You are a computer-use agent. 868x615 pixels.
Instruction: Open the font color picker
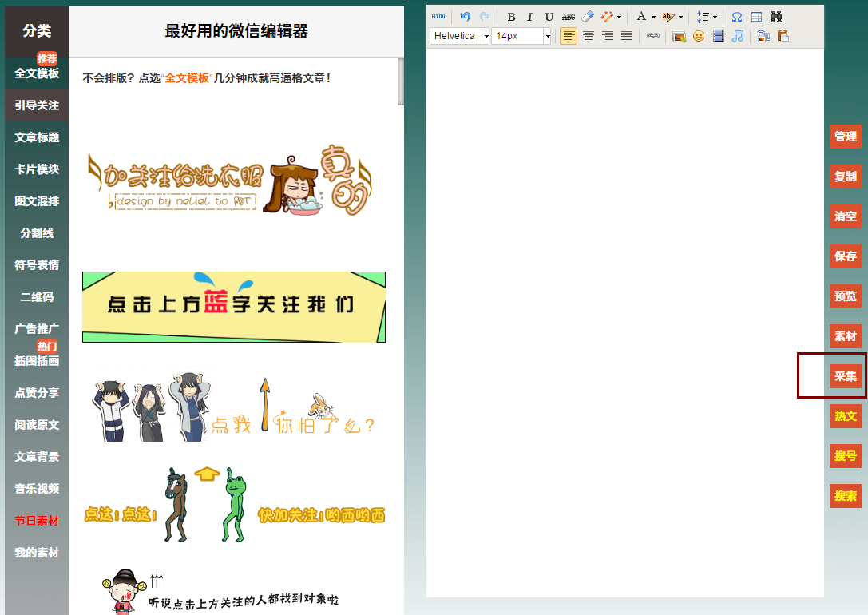click(641, 16)
